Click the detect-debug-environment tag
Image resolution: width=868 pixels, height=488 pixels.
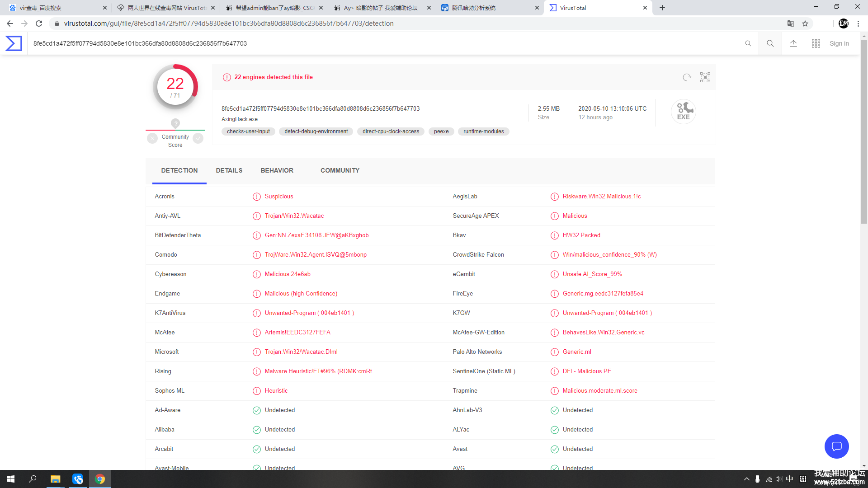(316, 131)
